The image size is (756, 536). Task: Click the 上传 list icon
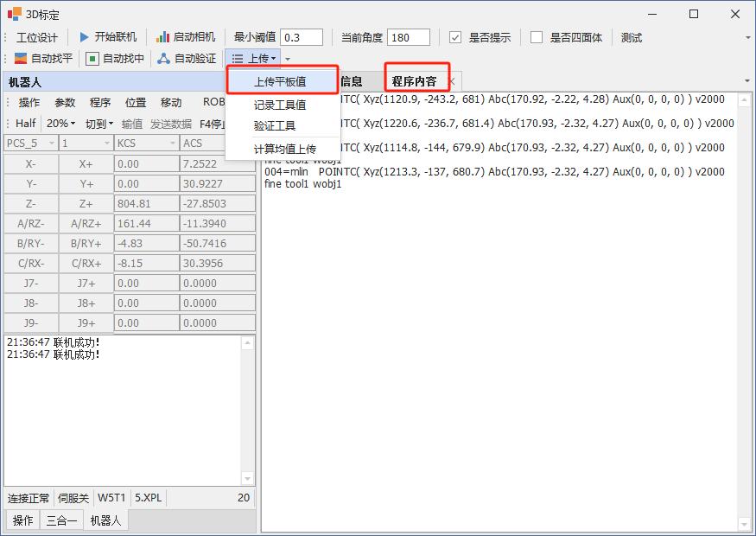[238, 59]
